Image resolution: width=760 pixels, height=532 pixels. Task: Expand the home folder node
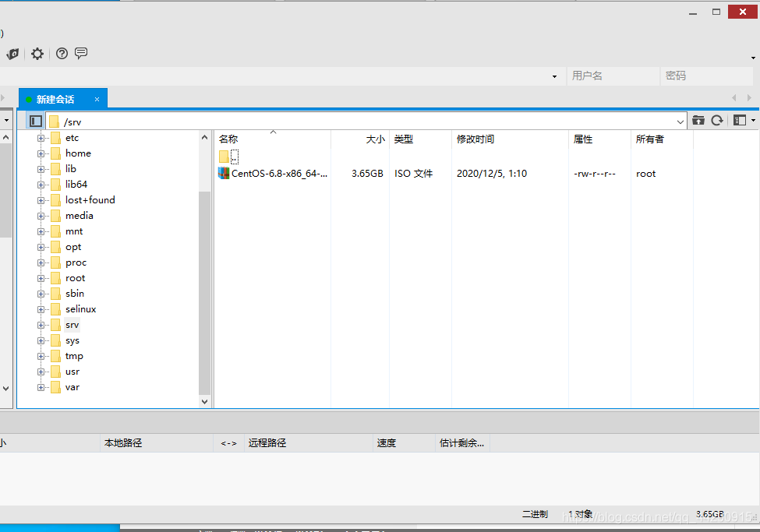click(41, 153)
